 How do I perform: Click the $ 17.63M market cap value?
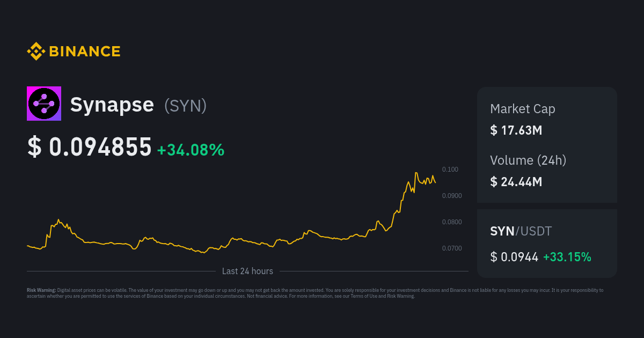pyautogui.click(x=516, y=130)
